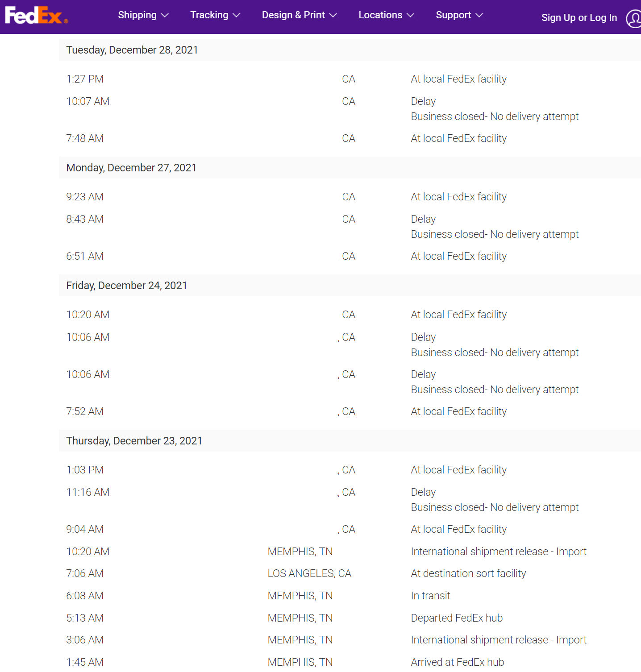Expand the Shipping dropdown chevron
Viewport: 641px width, 672px height.
pyautogui.click(x=165, y=16)
